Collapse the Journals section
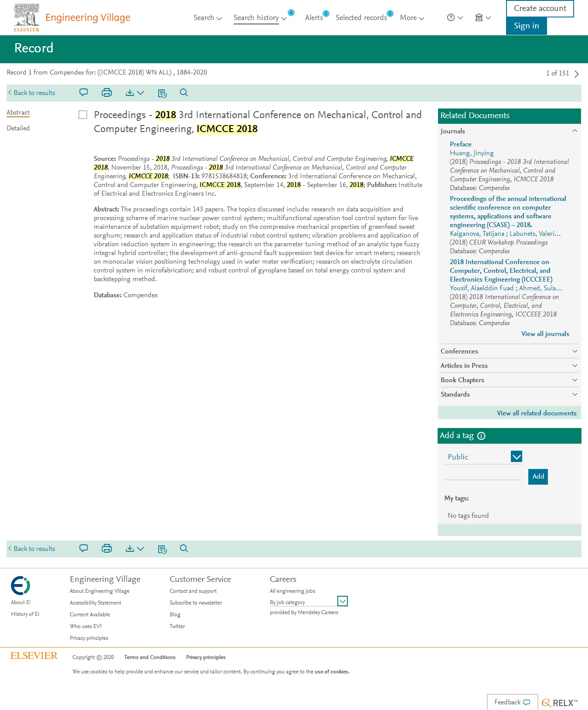 click(509, 131)
